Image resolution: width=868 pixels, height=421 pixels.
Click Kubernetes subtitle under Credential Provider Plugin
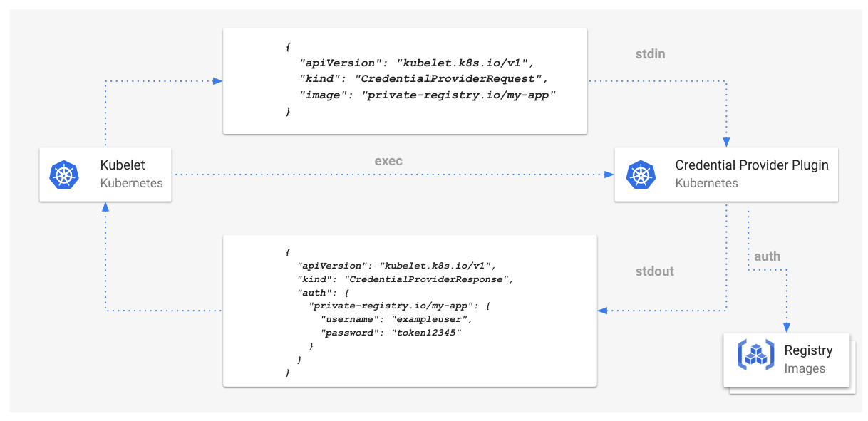[706, 183]
